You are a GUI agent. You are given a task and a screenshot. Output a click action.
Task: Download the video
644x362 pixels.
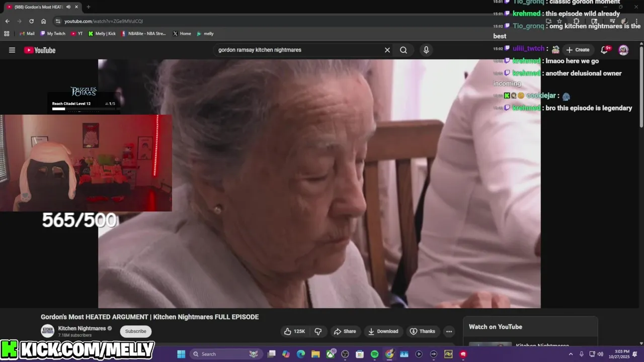[383, 331]
